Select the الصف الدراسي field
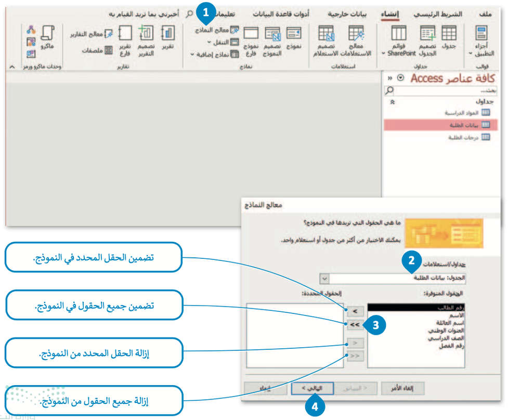Image resolution: width=508 pixels, height=420 pixels. (416, 338)
